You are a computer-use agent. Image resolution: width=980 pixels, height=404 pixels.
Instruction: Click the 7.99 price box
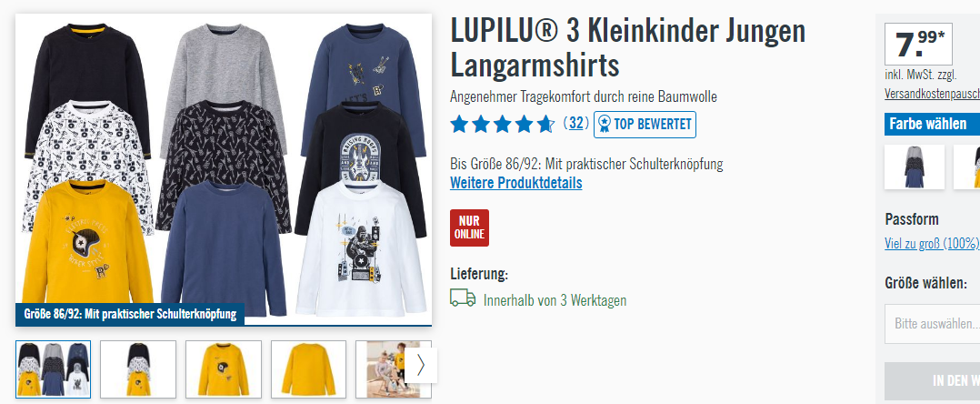coord(918,45)
